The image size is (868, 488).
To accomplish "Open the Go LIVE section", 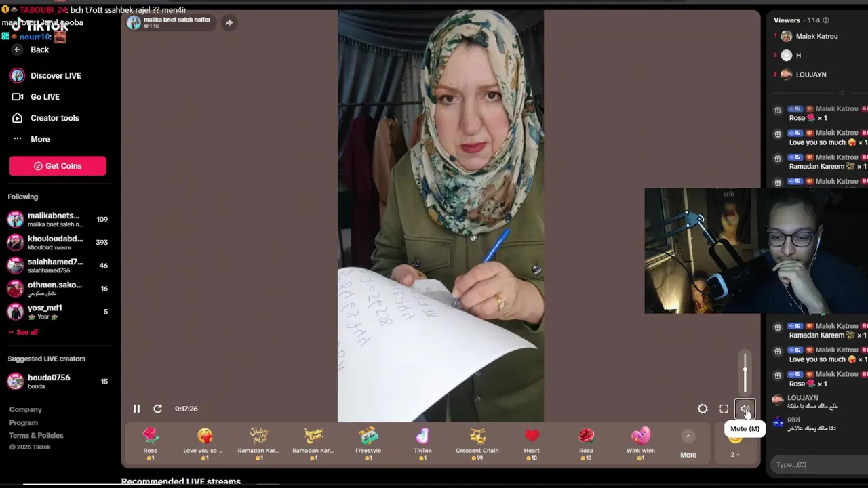I will (36, 97).
